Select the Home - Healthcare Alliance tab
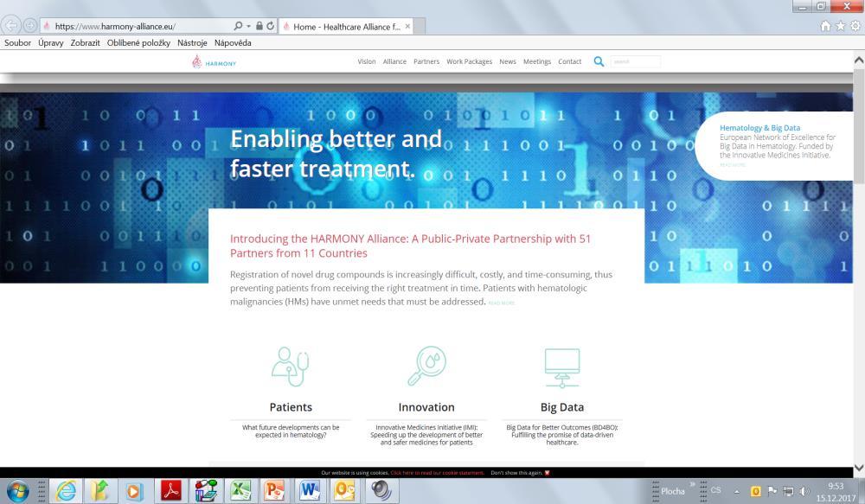The image size is (865, 504). (x=347, y=27)
